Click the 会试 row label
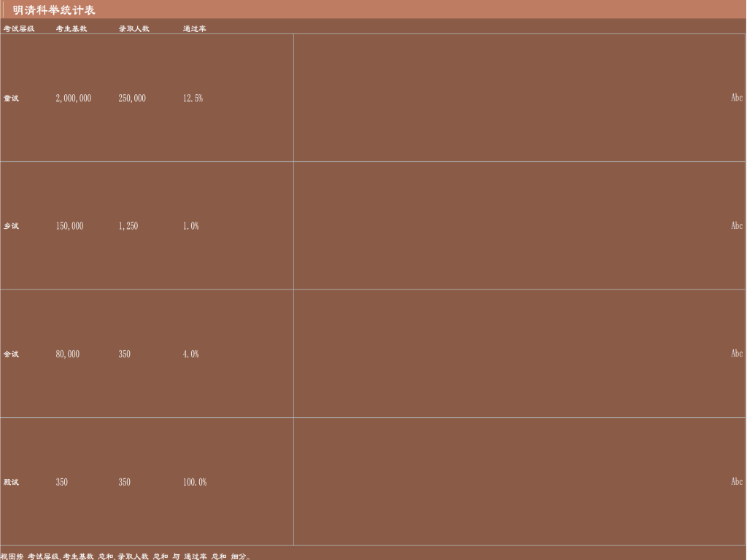The width and height of the screenshot is (747, 560). click(x=11, y=354)
